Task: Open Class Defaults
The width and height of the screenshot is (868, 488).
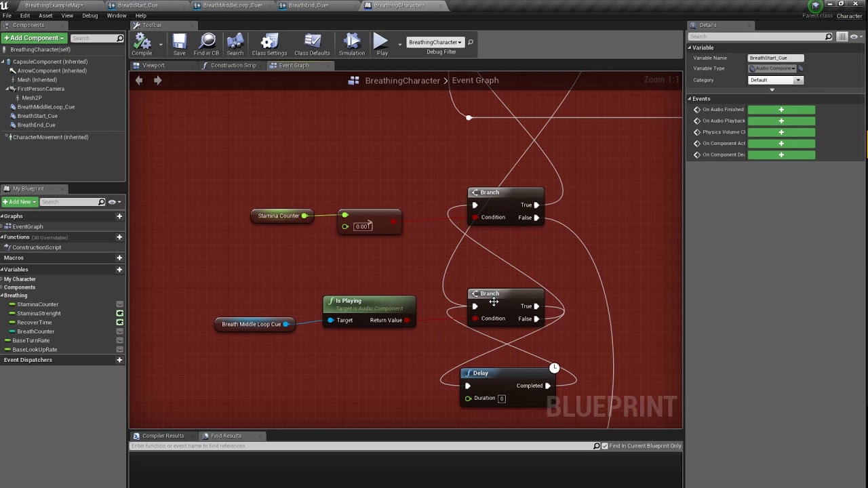Action: click(x=312, y=44)
